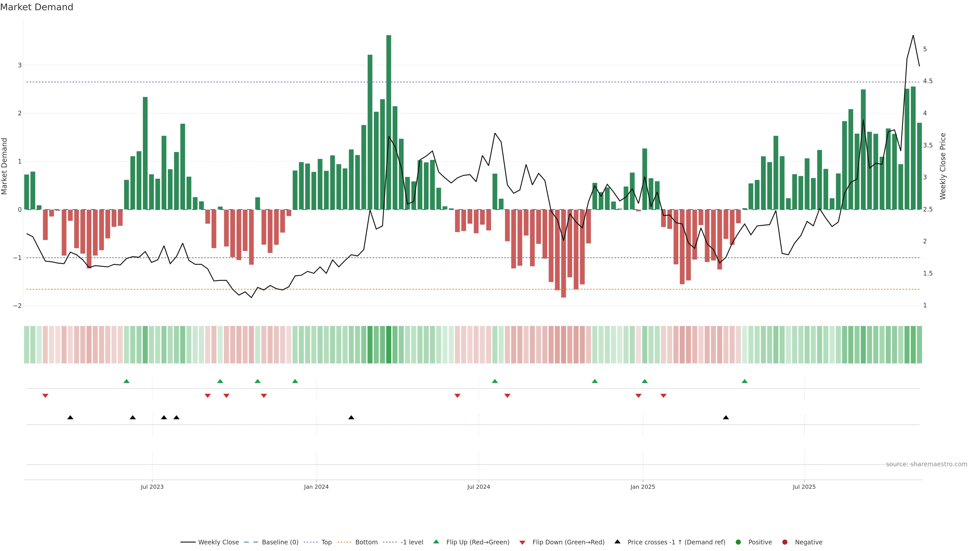Click black Price crosses -1 legend triangle
Viewport: 980px width, 551px height.
(617, 542)
